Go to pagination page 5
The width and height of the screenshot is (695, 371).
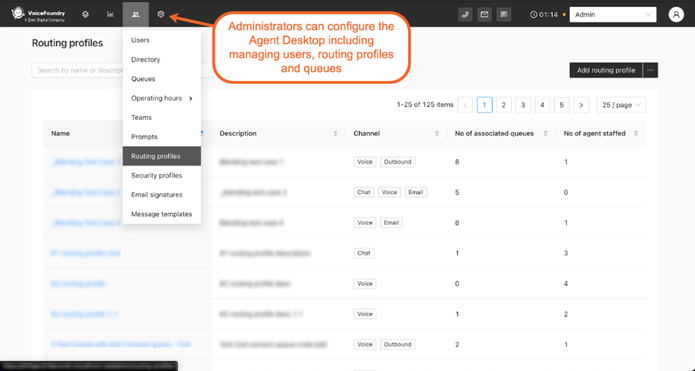pos(562,105)
